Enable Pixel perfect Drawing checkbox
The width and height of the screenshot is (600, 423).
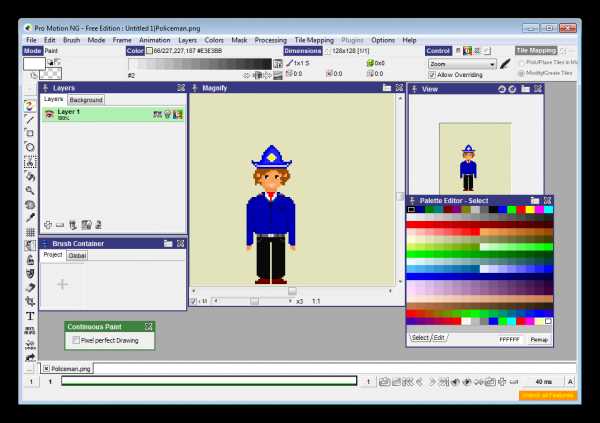pyautogui.click(x=76, y=340)
